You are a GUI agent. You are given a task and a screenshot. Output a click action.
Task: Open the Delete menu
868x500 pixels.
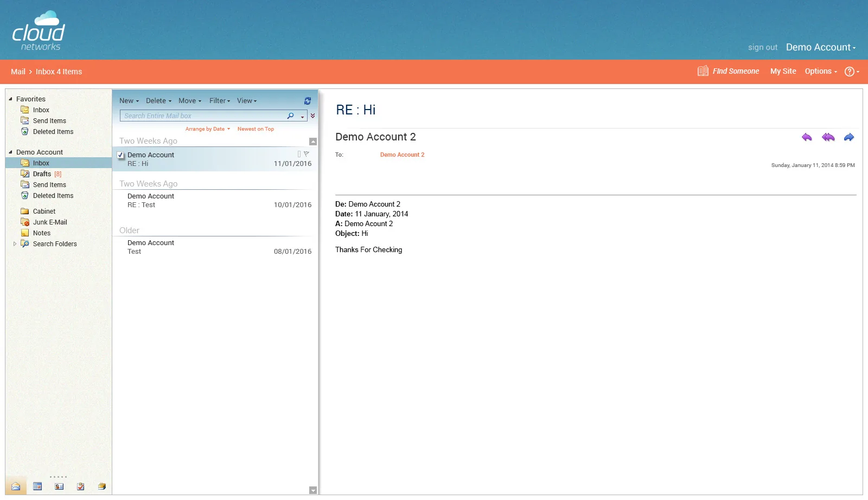coord(158,101)
